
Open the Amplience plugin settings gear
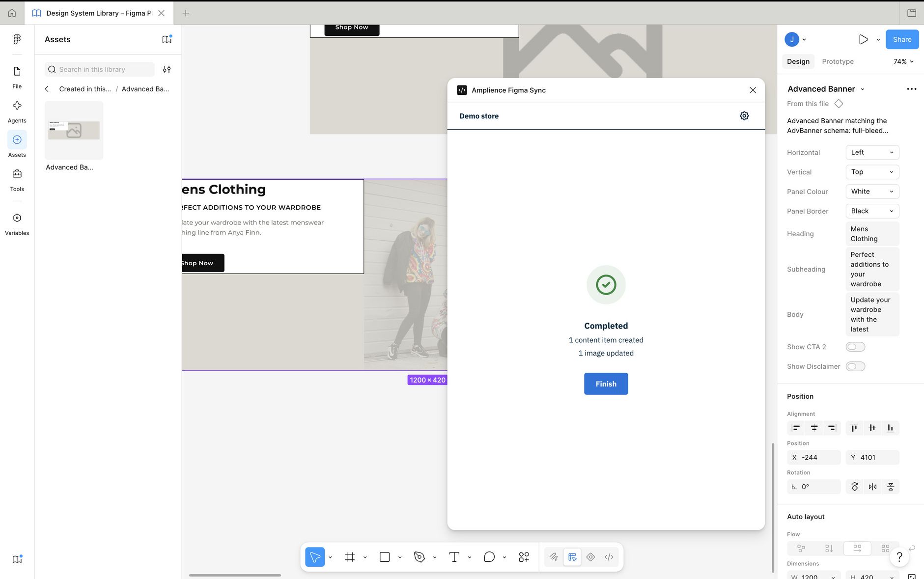[x=744, y=116]
